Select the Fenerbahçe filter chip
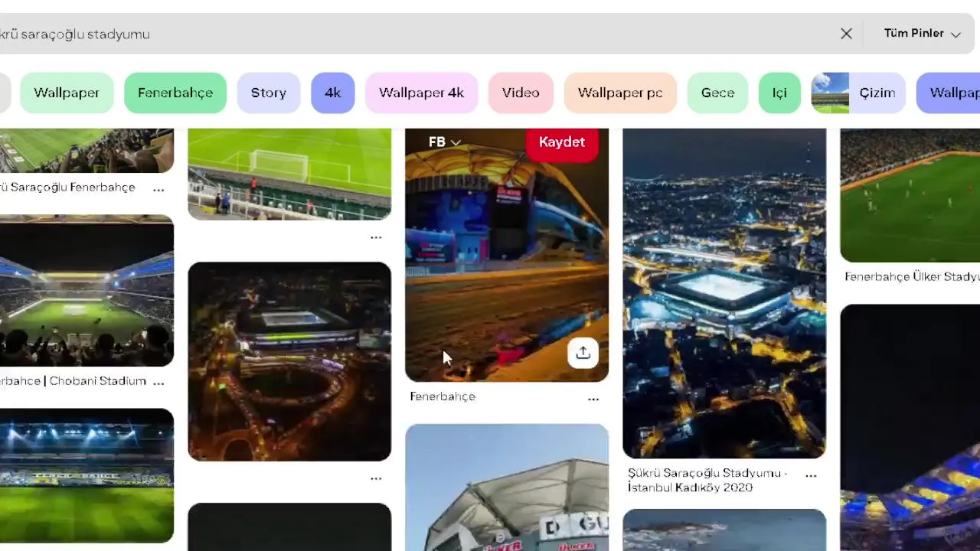The image size is (980, 551). 175,93
